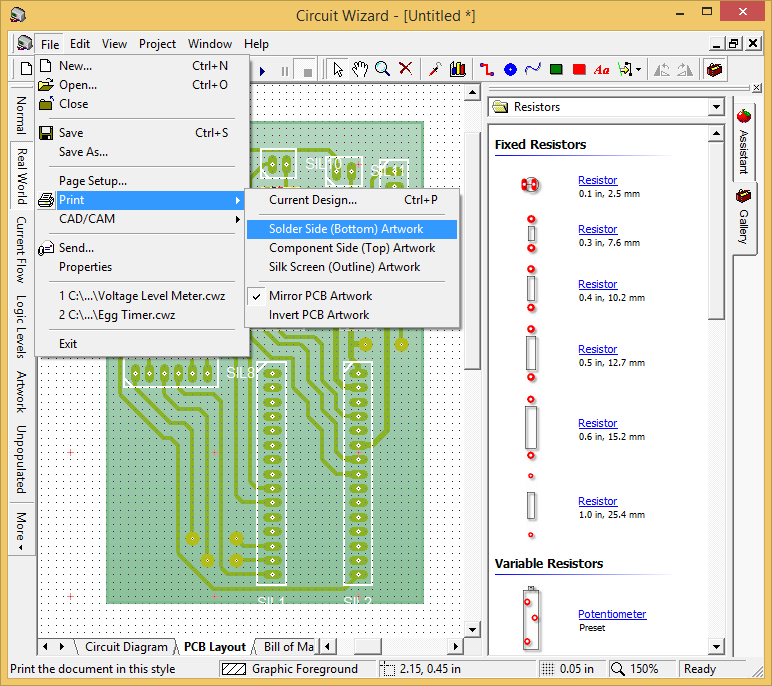Image resolution: width=772 pixels, height=686 pixels.
Task: Open the Window menu
Action: click(210, 44)
